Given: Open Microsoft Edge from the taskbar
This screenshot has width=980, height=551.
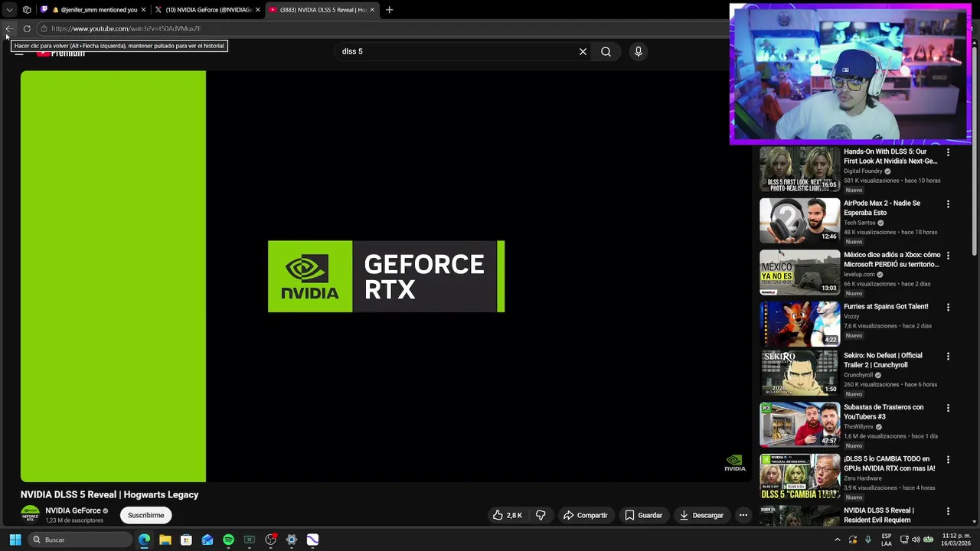Looking at the screenshot, I should pyautogui.click(x=144, y=540).
